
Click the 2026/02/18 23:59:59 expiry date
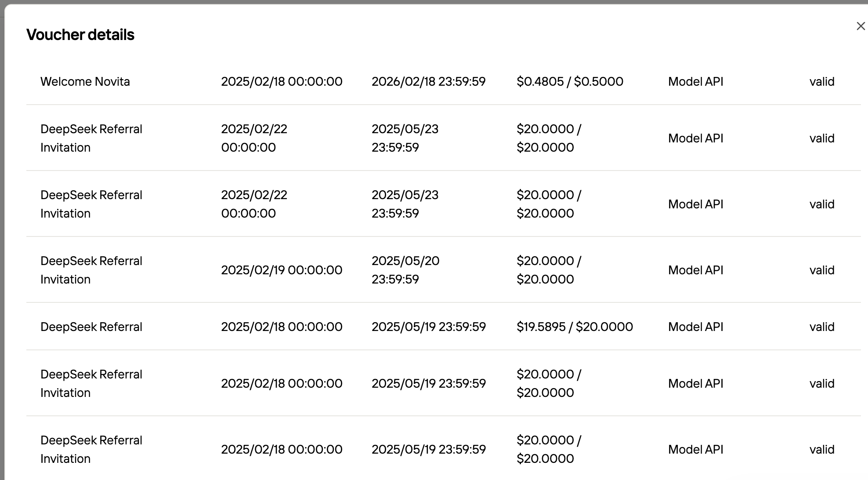428,82
